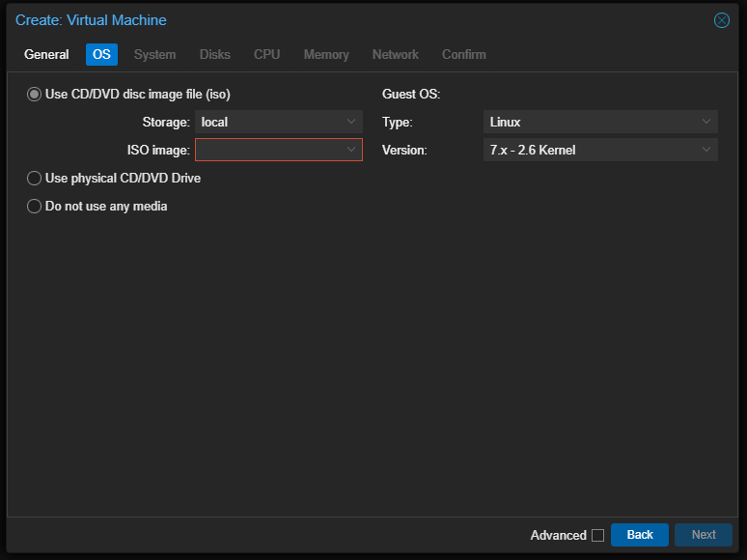747x560 pixels.
Task: Open the System tab
Action: (x=154, y=54)
